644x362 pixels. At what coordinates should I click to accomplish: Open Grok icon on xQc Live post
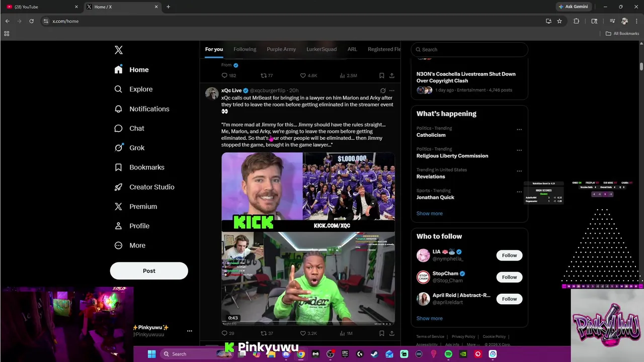pos(383,90)
